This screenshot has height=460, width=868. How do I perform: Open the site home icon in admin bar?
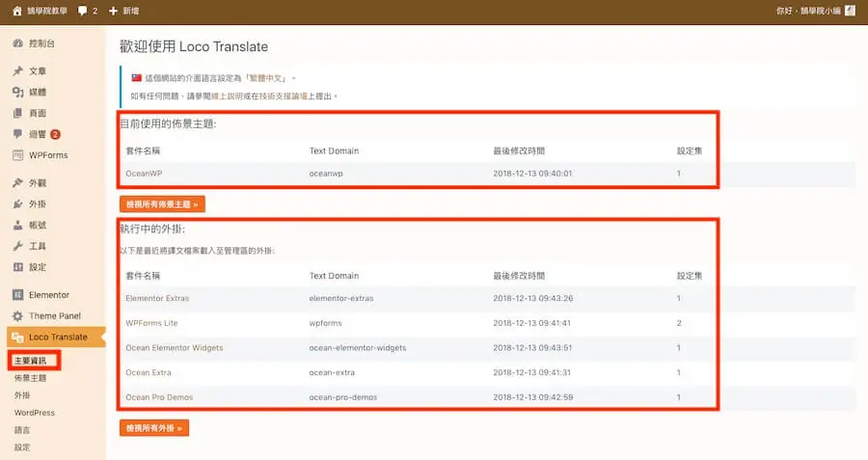tap(17, 11)
